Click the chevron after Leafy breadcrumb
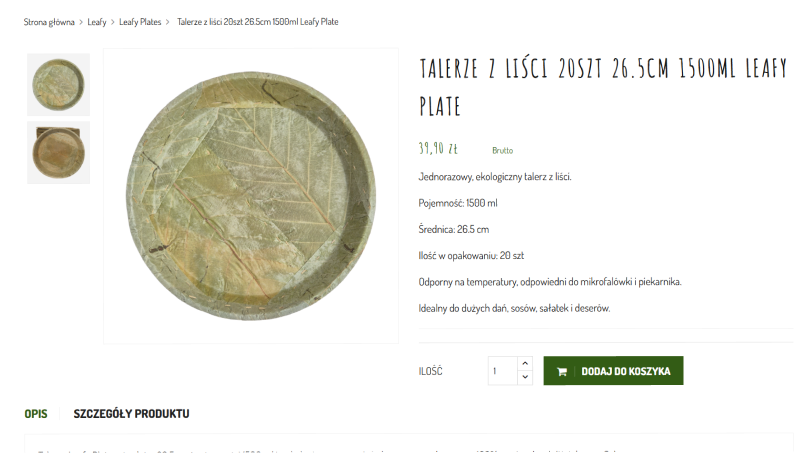The width and height of the screenshot is (809, 453). point(112,22)
